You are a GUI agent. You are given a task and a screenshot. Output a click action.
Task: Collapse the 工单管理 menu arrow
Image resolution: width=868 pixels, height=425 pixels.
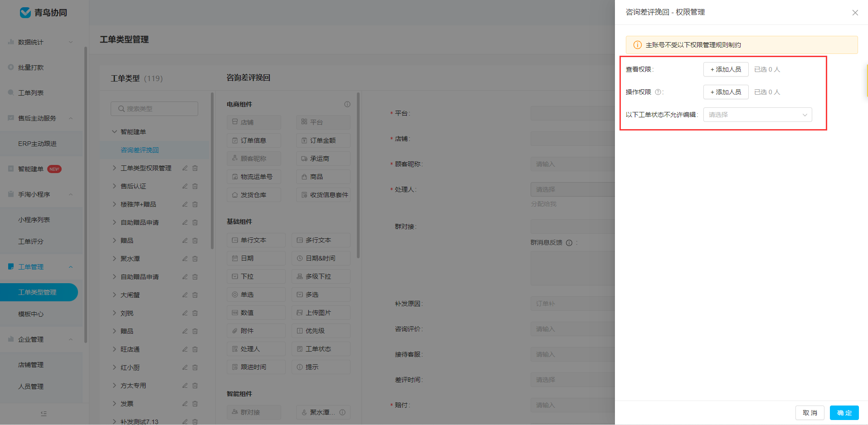pos(71,267)
